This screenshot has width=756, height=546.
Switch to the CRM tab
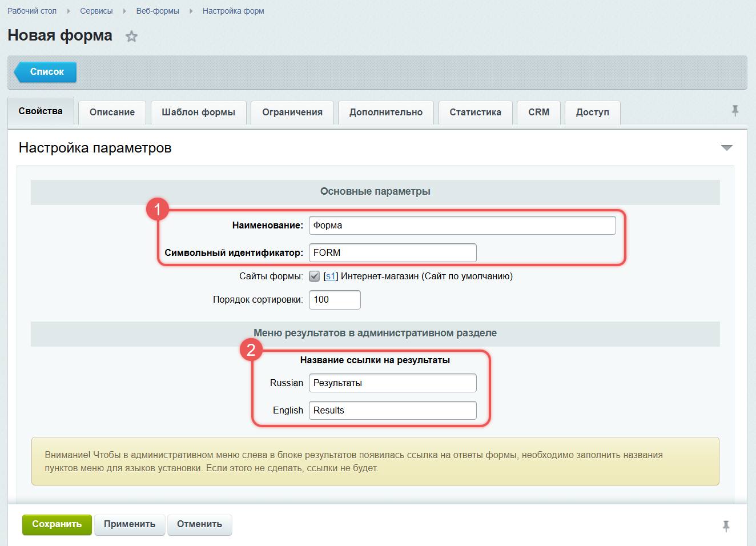(538, 113)
